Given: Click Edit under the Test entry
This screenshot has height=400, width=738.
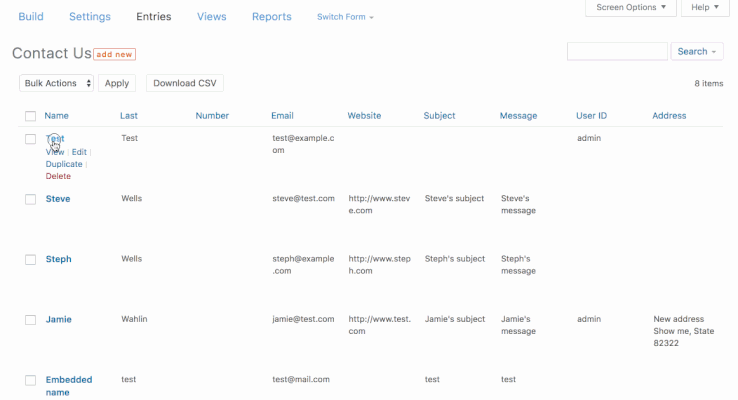Looking at the screenshot, I should tap(79, 152).
